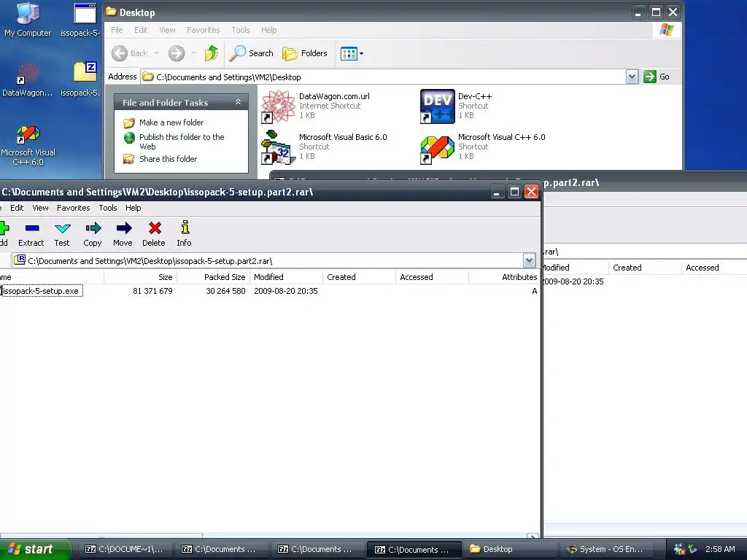This screenshot has width=747, height=560.
Task: Switch to C:\DOCUME~1 taskbar button
Action: [x=124, y=549]
